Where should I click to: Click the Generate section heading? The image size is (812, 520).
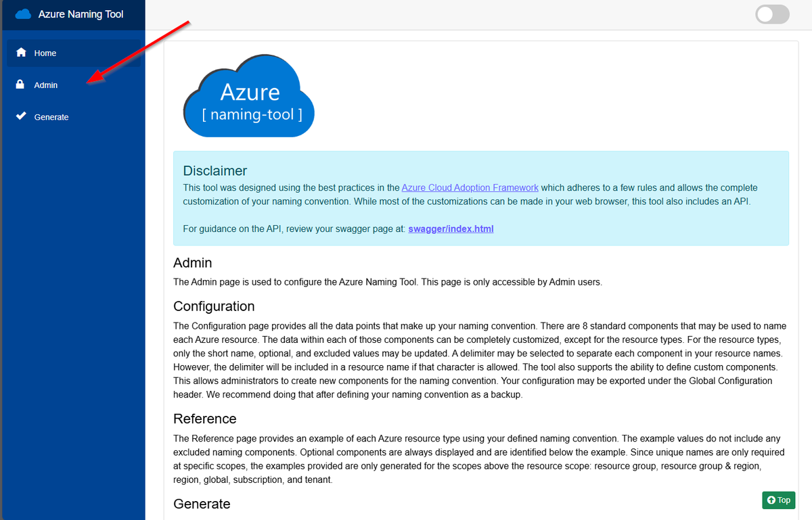202,504
